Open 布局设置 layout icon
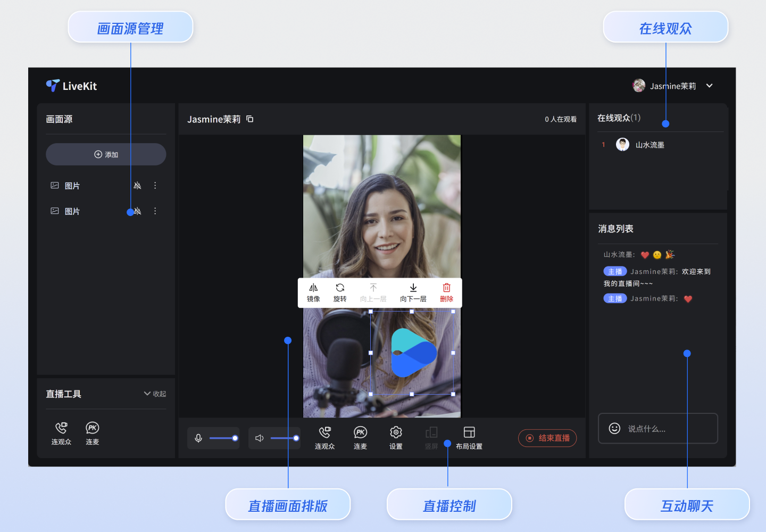 (469, 433)
